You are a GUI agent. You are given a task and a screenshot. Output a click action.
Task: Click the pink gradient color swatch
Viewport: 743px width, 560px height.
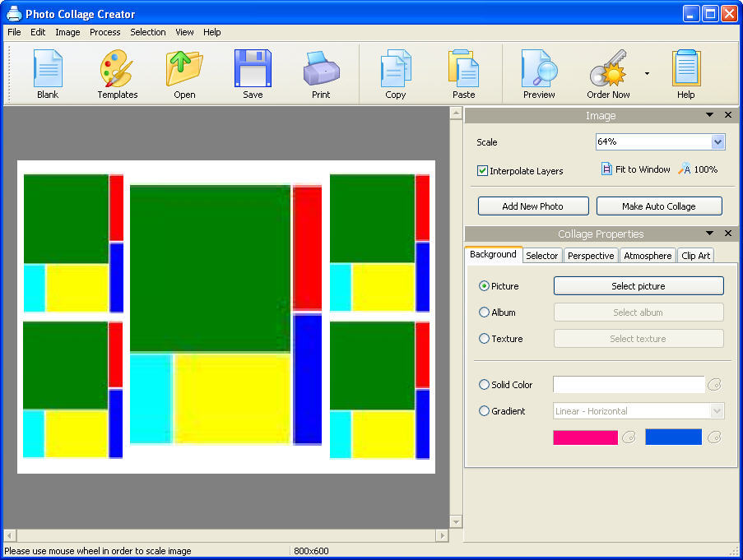pyautogui.click(x=585, y=437)
